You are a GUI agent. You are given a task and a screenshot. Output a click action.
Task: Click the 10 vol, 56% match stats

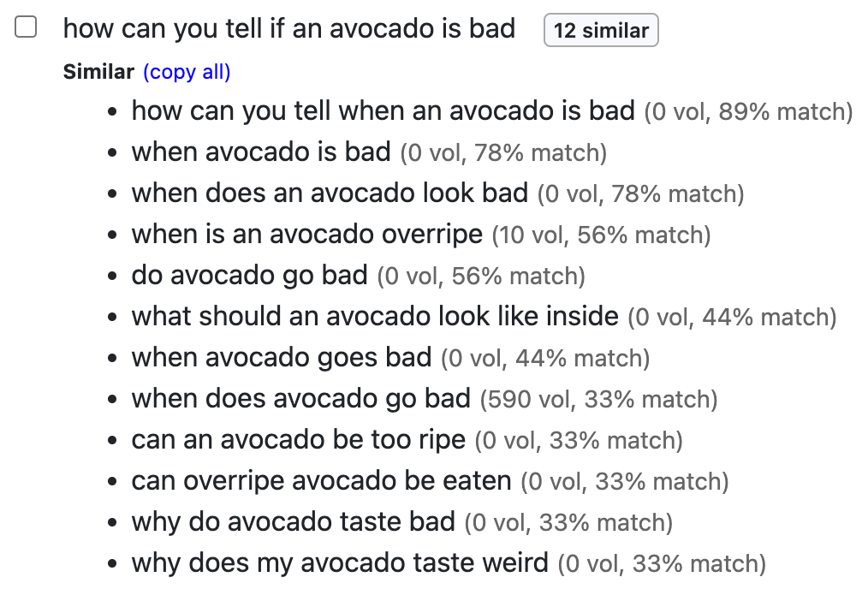pyautogui.click(x=601, y=235)
